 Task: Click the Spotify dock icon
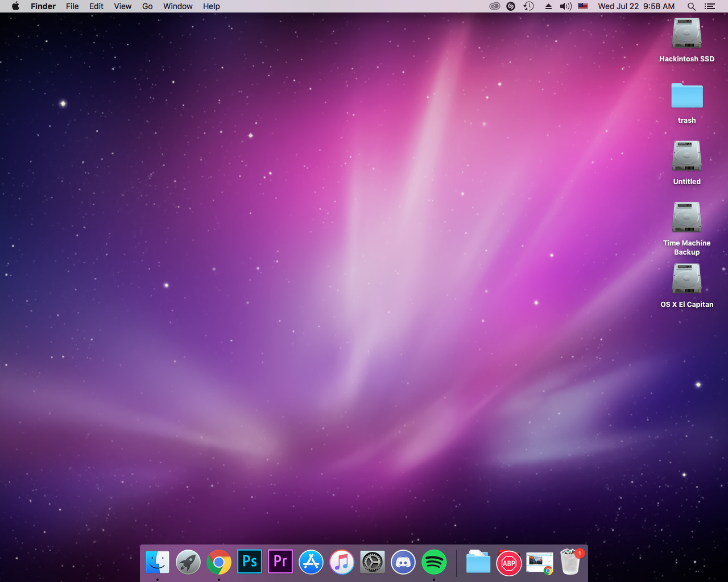434,562
